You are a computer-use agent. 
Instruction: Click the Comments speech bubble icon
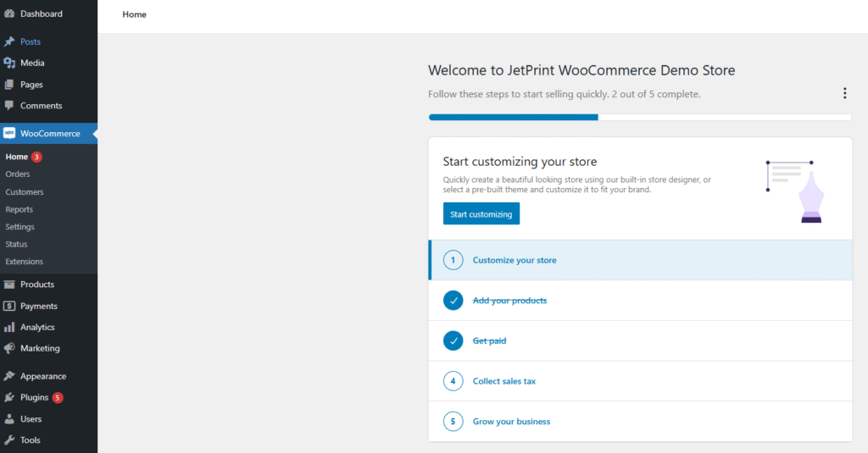point(9,106)
